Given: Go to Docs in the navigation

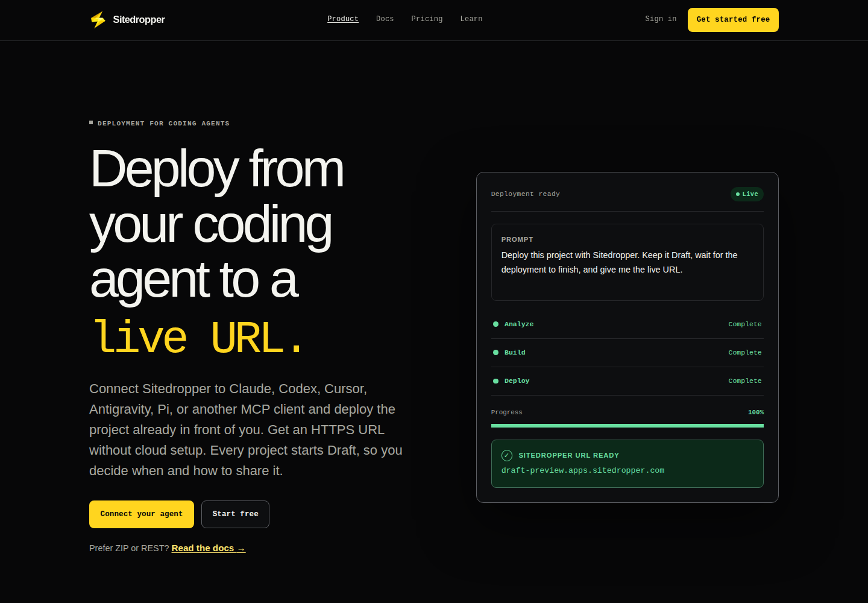Looking at the screenshot, I should 385,19.
